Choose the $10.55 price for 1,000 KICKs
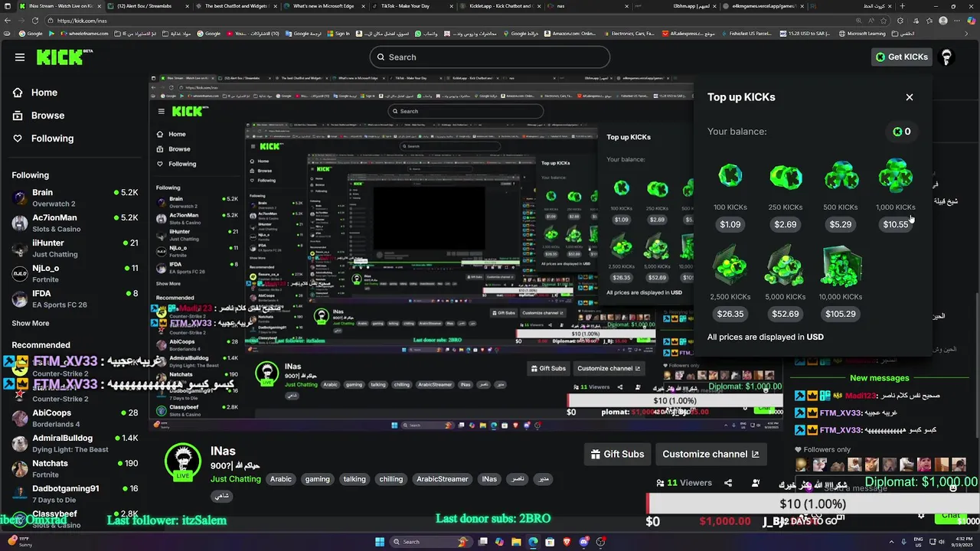 click(896, 224)
